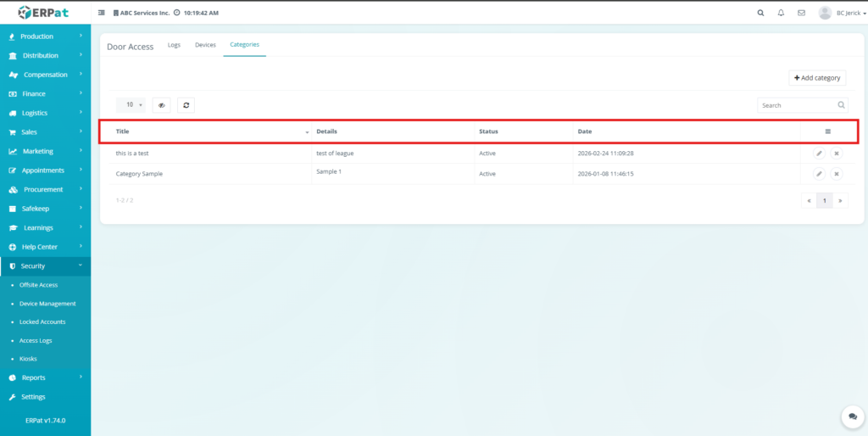Toggle the sidebar hamburger menu icon
This screenshot has height=436, width=868.
tap(103, 14)
